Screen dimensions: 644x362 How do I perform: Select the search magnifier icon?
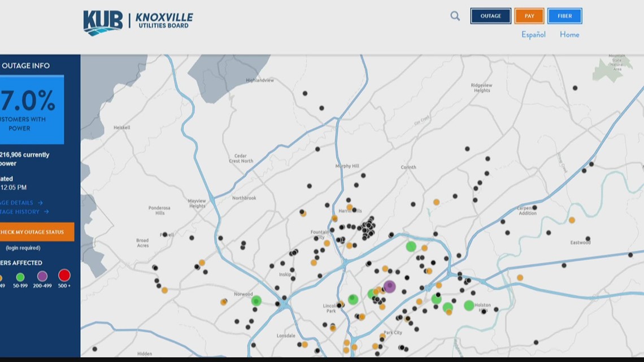455,16
